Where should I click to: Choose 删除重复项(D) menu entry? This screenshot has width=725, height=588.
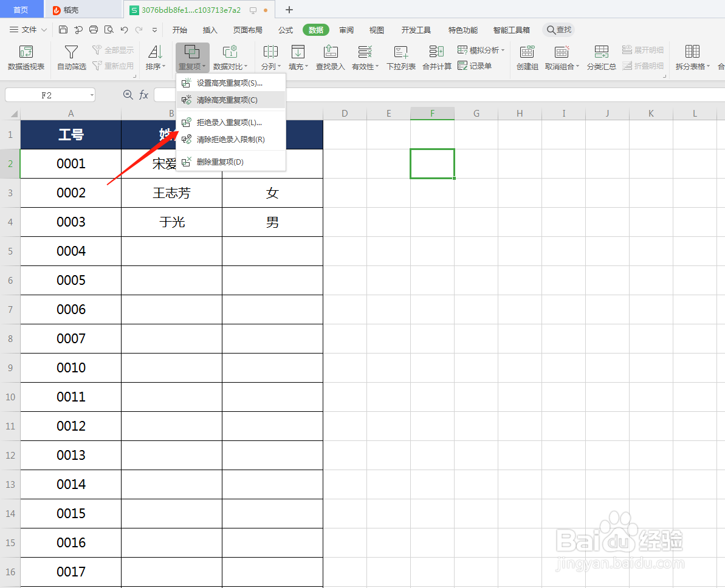click(x=231, y=162)
